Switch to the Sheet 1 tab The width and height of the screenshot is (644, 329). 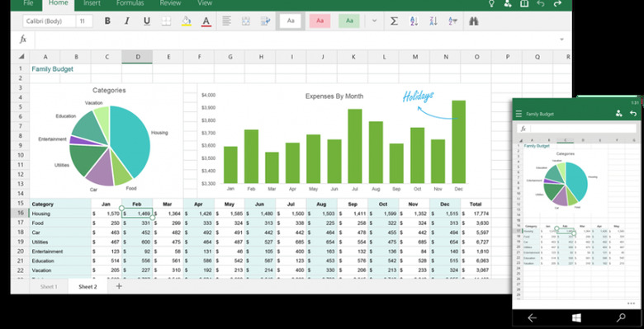pos(49,287)
